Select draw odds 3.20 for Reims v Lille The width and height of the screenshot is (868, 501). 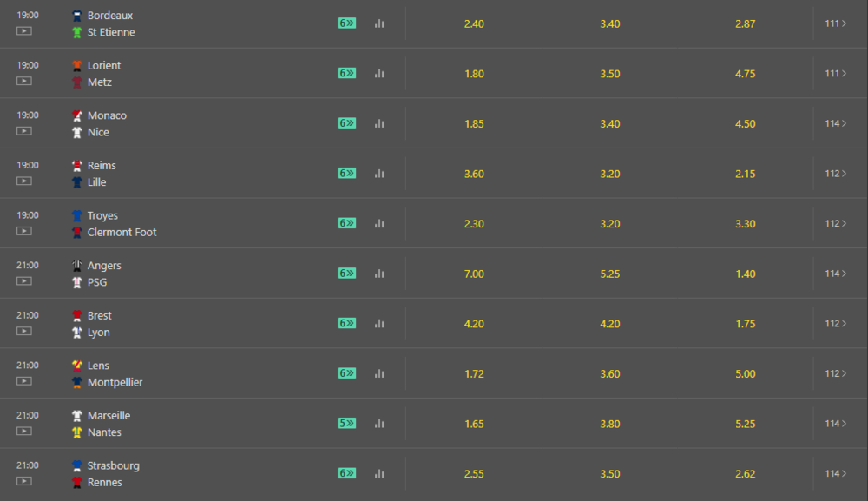pos(610,174)
